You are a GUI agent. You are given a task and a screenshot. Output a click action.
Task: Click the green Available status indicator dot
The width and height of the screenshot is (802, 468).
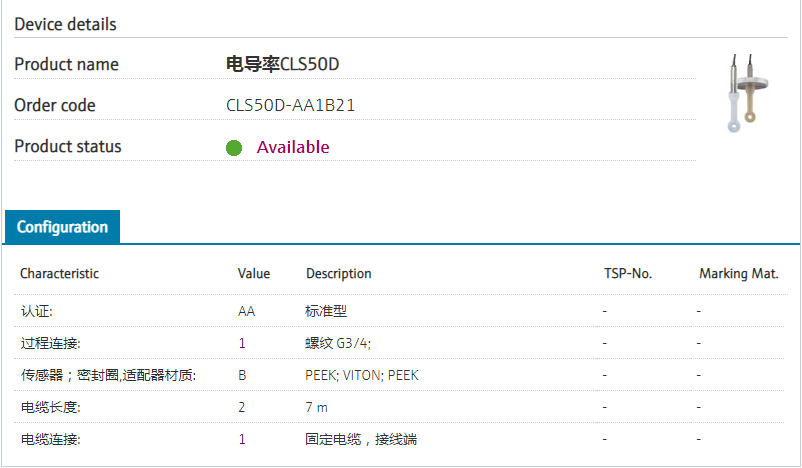234,148
